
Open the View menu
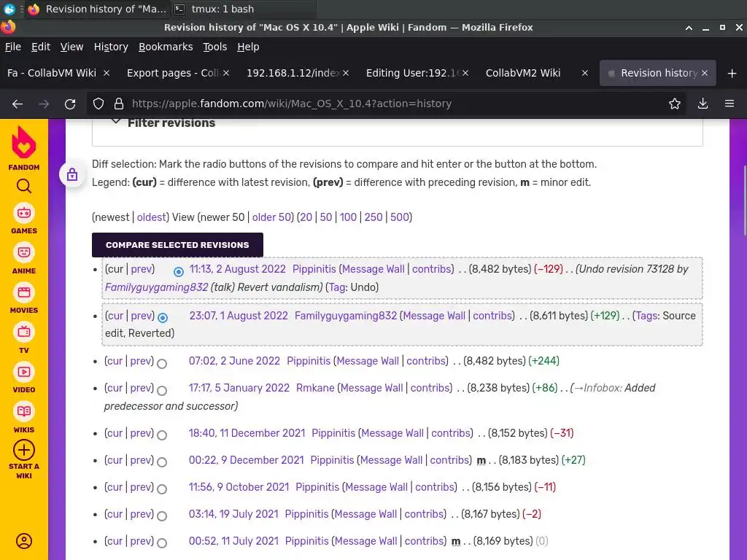[71, 47]
